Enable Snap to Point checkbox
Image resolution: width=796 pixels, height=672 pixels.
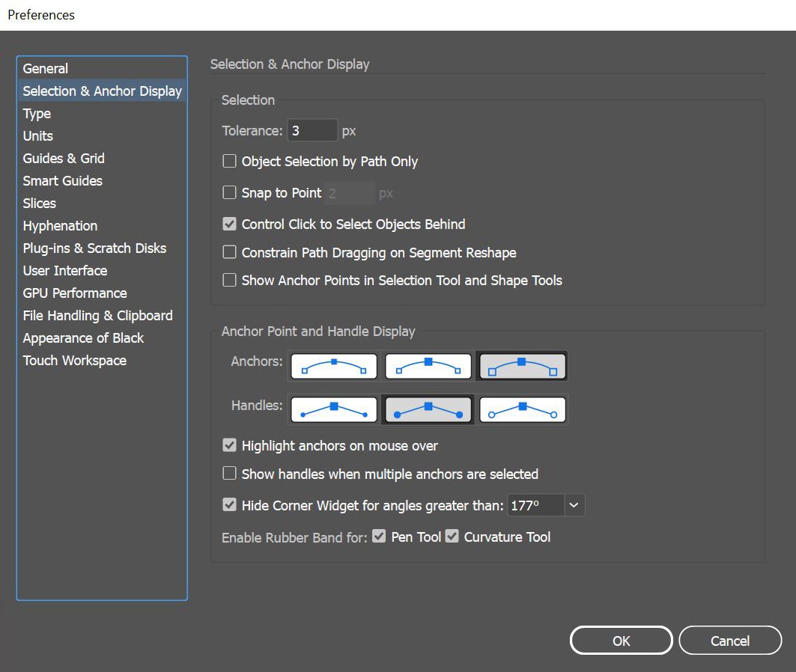[229, 193]
